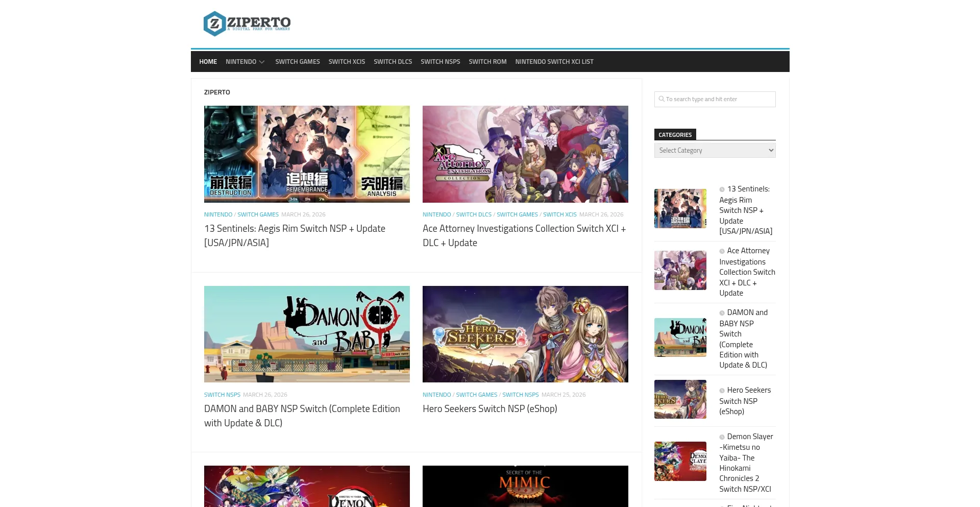980x507 pixels.
Task: Click Switch Games tag under 13 Sentinels post
Action: coord(258,214)
